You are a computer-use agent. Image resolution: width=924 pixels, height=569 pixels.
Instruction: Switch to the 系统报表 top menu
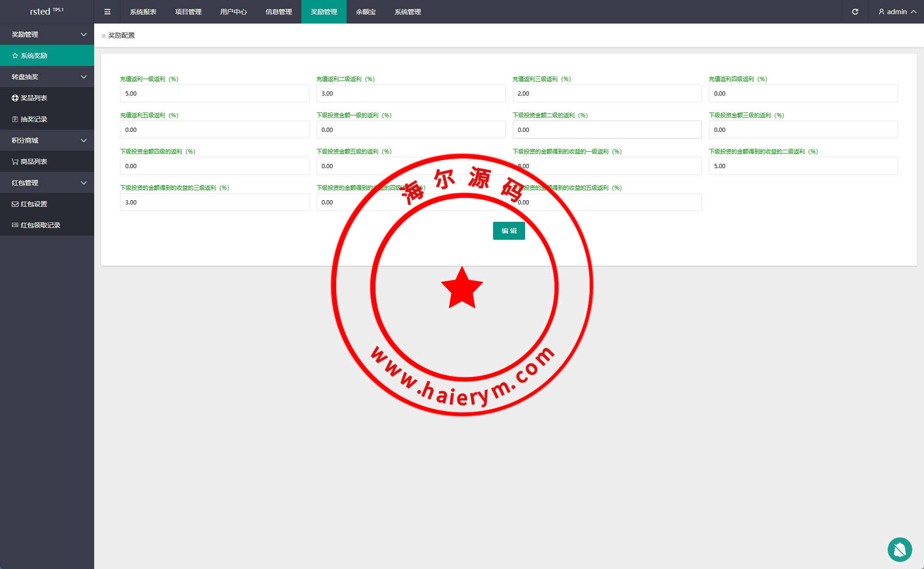pyautogui.click(x=143, y=12)
